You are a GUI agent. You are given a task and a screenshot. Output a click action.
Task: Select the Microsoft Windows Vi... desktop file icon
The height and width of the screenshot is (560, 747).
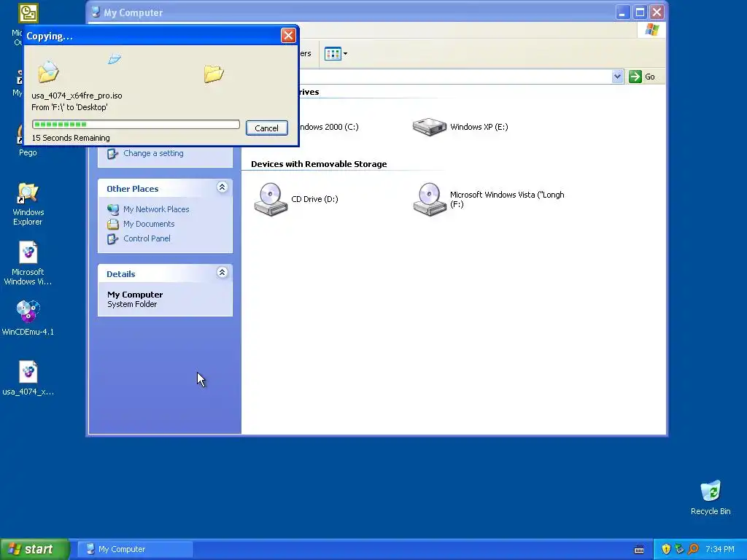point(28,263)
